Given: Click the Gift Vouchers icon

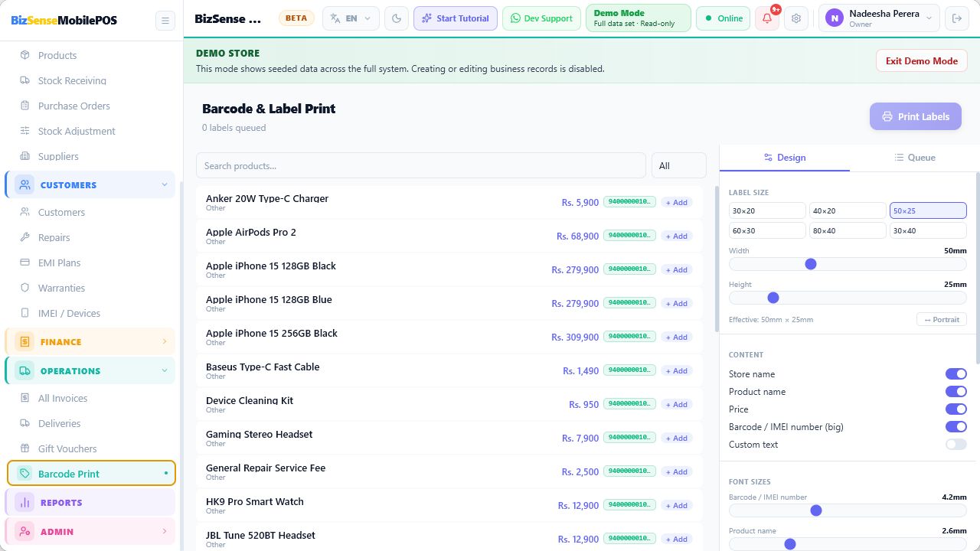Looking at the screenshot, I should [25, 448].
